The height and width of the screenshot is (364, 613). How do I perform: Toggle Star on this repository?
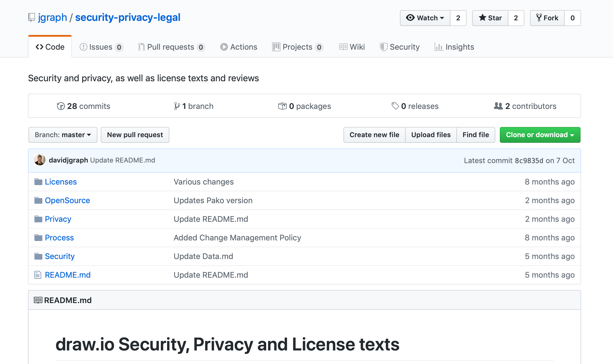pos(490,18)
